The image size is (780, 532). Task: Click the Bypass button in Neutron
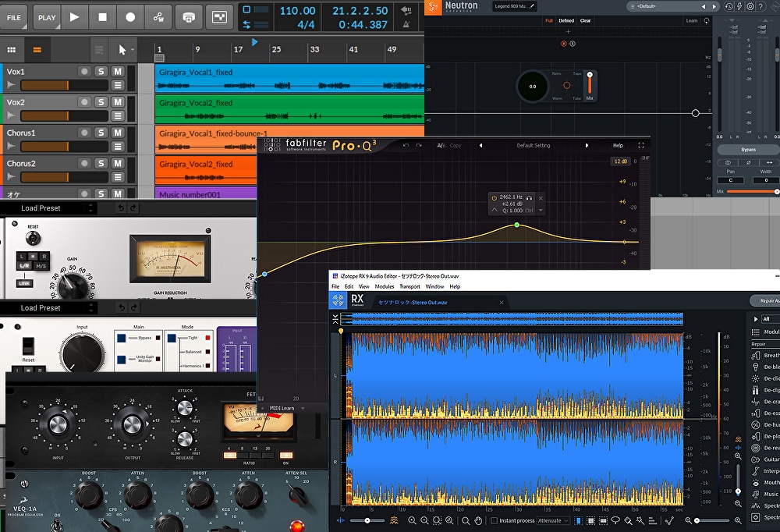748,149
